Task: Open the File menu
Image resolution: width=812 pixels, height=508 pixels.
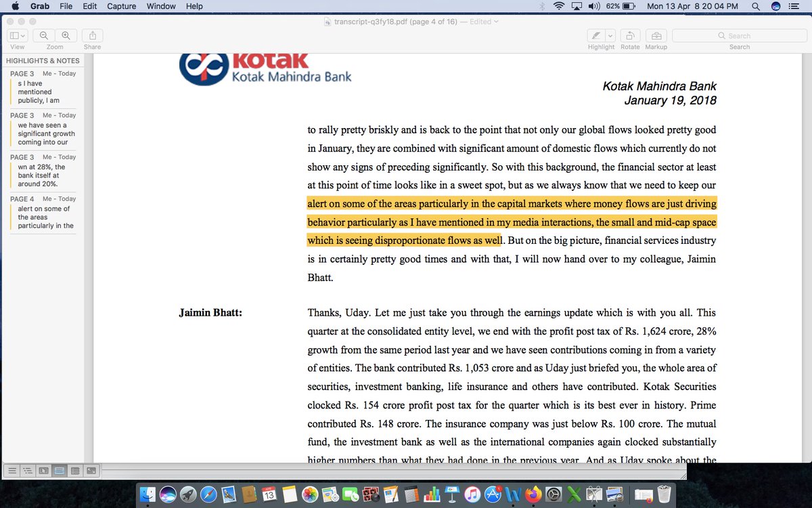Action: 66,6
